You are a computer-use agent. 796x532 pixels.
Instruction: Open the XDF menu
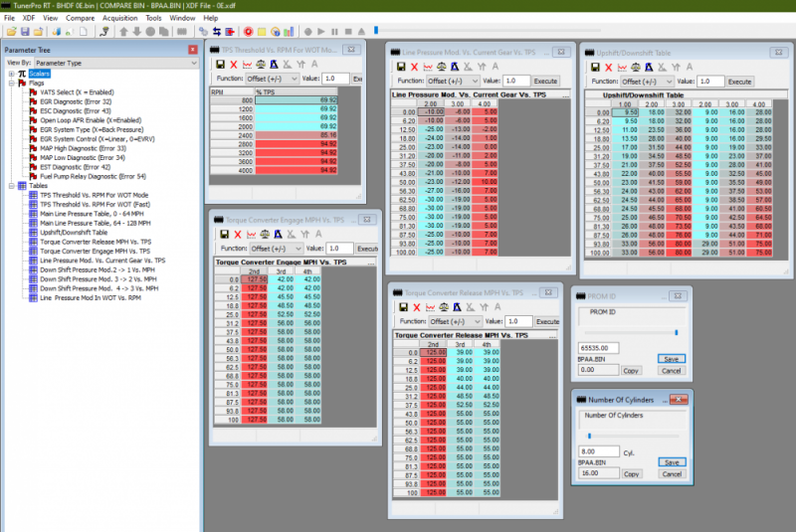pyautogui.click(x=27, y=18)
